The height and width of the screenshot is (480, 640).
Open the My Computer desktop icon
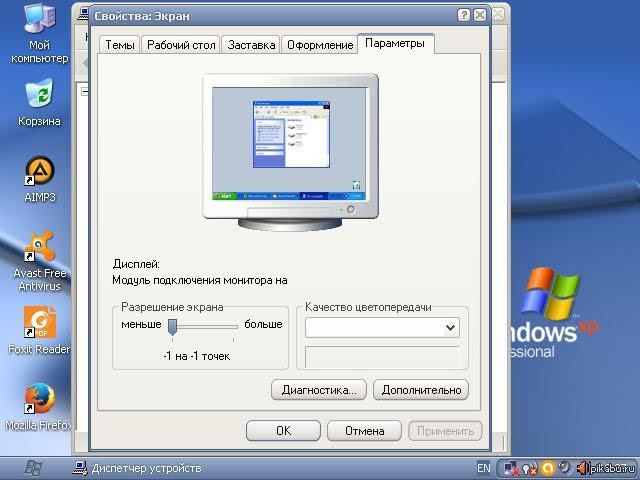tap(39, 20)
